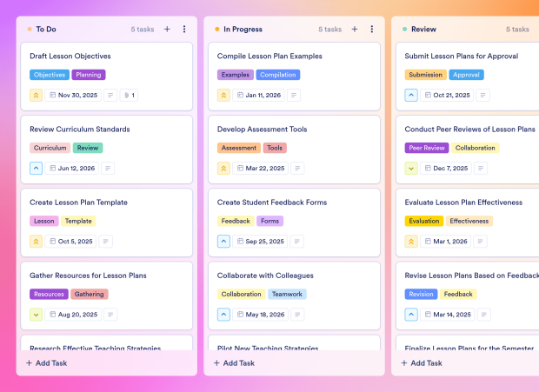Open the Dec 7, 2025 due date
Screen dimensions: 539x392
point(446,169)
